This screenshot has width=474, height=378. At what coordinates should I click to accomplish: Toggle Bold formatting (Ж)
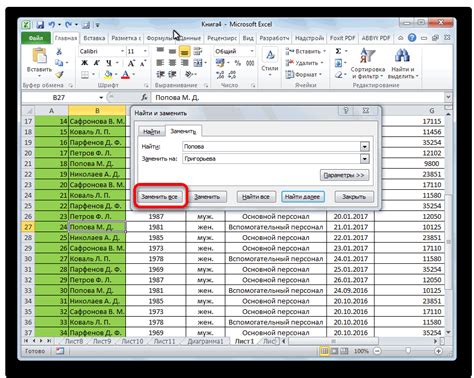[x=85, y=63]
